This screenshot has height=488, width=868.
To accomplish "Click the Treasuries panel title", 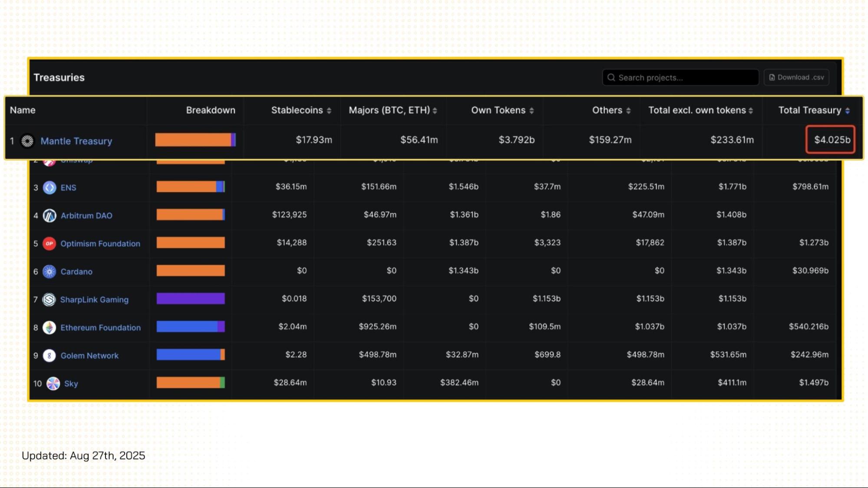I will click(59, 78).
